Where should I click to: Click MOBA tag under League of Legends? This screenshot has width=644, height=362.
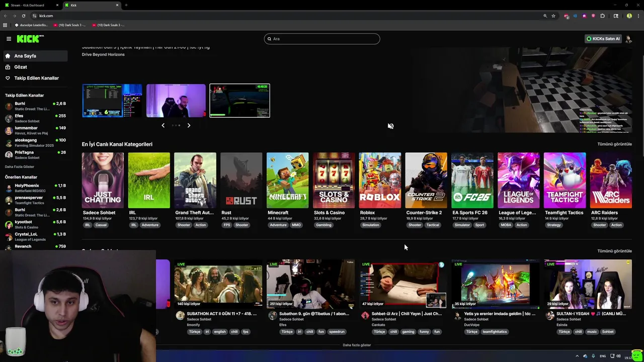click(506, 225)
